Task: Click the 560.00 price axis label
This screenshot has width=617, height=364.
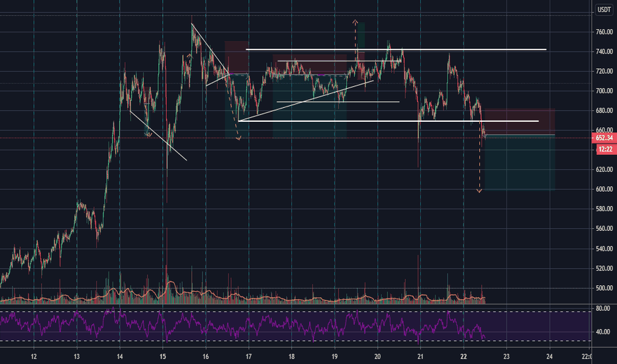Action: tap(604, 228)
